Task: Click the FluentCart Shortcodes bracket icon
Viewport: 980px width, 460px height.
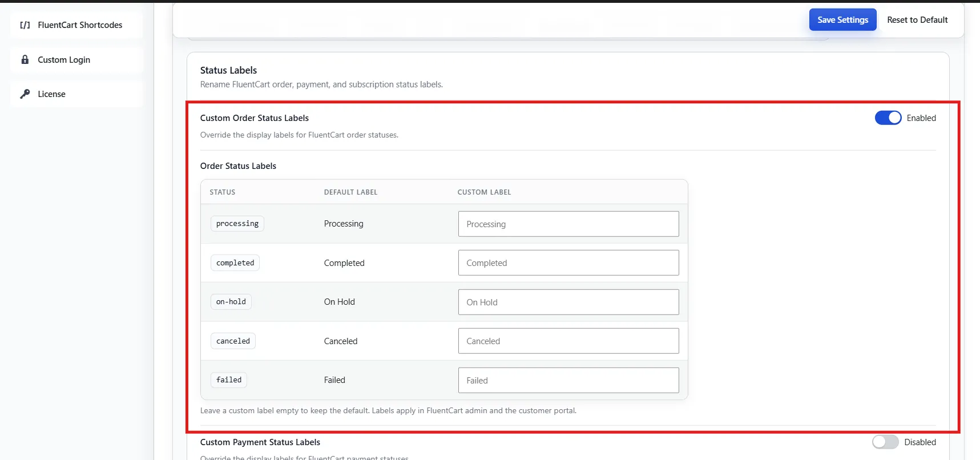Action: (x=25, y=25)
